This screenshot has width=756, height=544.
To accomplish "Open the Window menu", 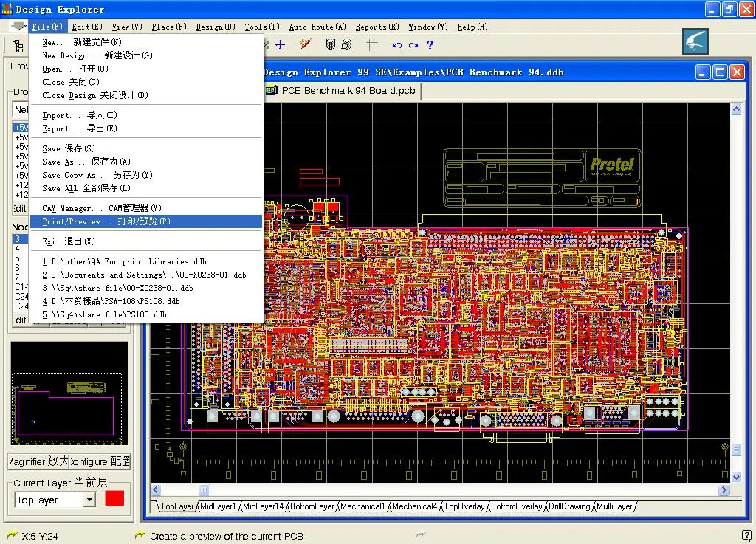I will 428,27.
